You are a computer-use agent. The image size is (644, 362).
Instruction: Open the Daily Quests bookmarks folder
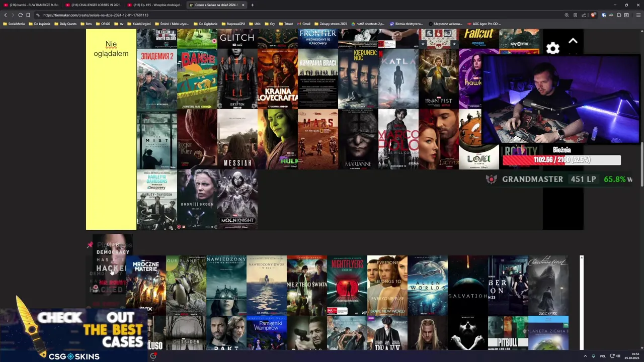(x=65, y=24)
